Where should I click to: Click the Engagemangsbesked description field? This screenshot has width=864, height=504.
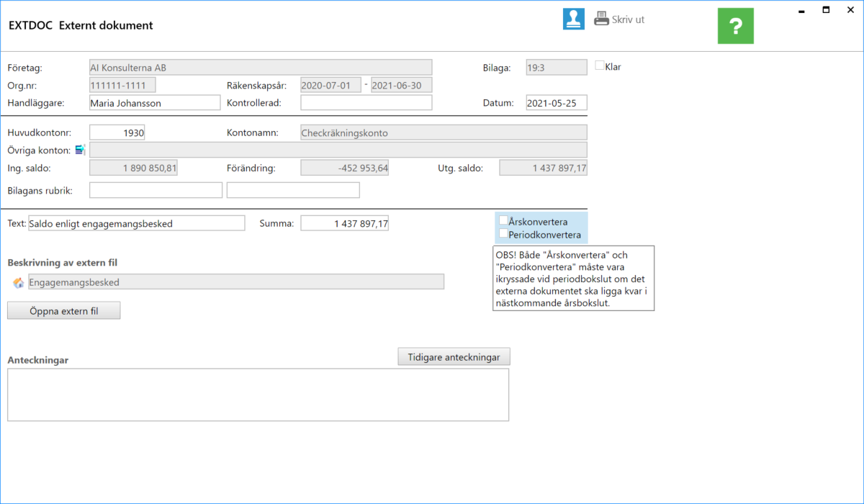click(x=235, y=282)
